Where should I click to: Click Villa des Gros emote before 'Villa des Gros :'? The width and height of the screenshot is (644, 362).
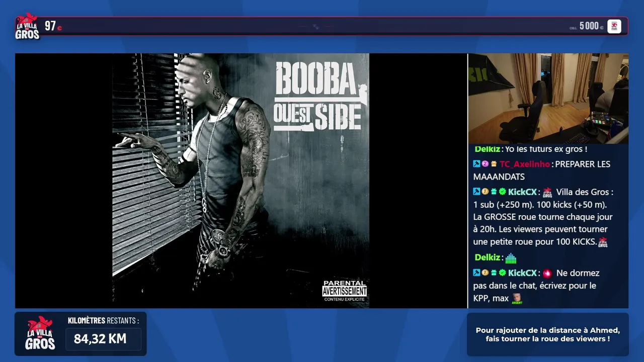pyautogui.click(x=547, y=192)
